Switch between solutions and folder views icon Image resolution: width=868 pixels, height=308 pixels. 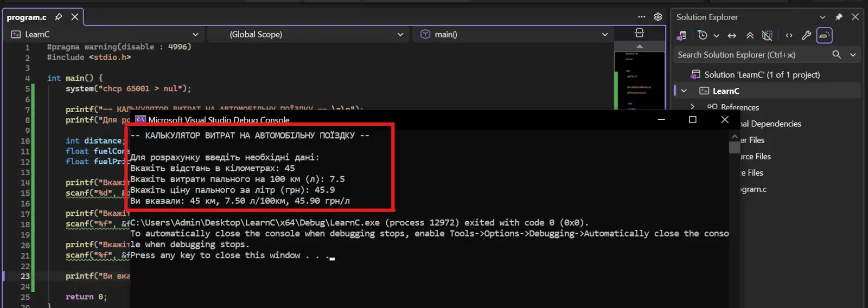point(682,35)
